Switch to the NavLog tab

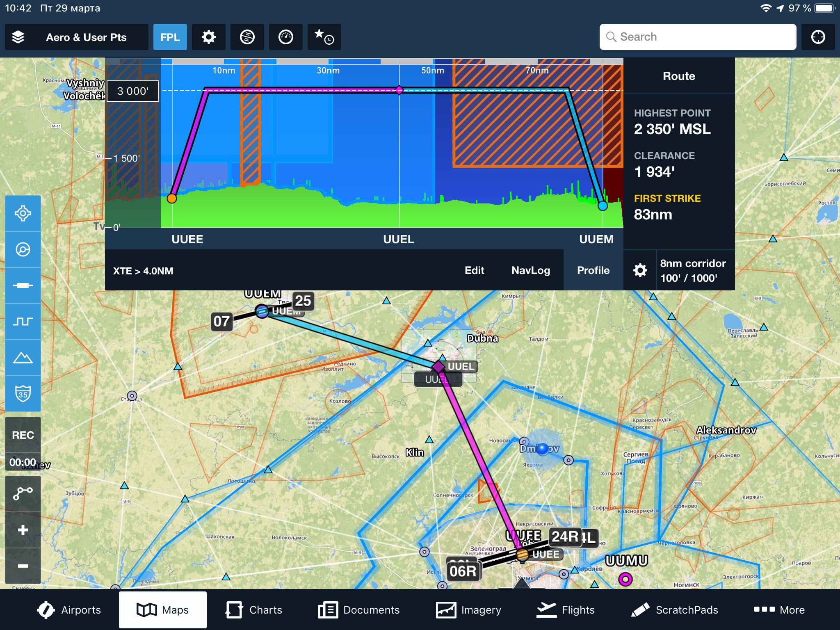[x=530, y=270]
